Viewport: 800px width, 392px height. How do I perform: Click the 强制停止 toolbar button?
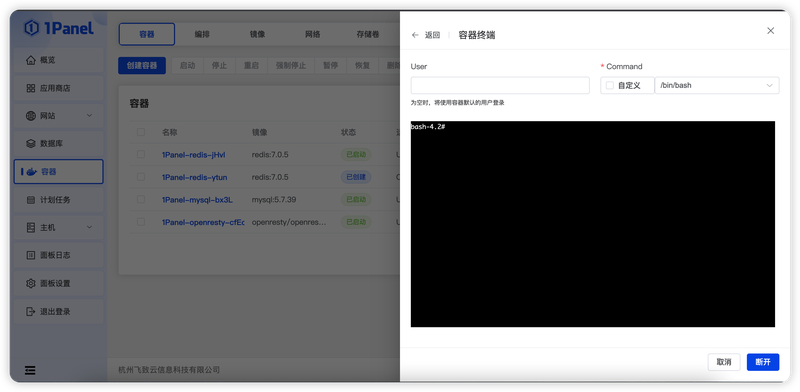(x=291, y=66)
